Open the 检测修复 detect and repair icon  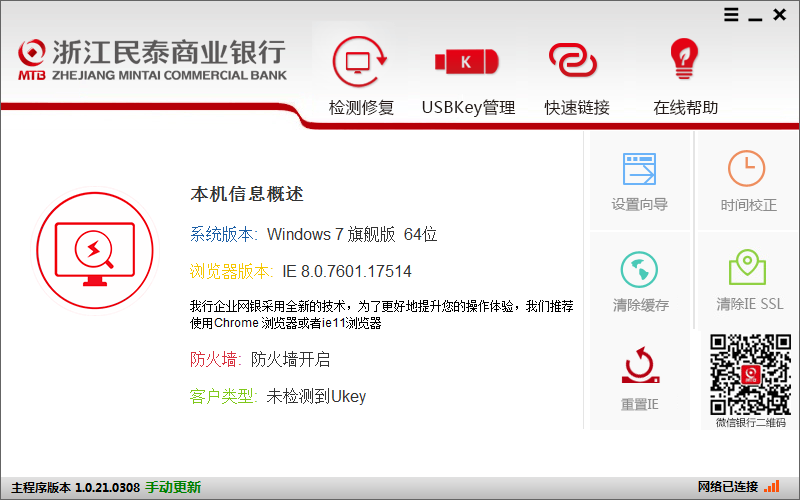[360, 61]
